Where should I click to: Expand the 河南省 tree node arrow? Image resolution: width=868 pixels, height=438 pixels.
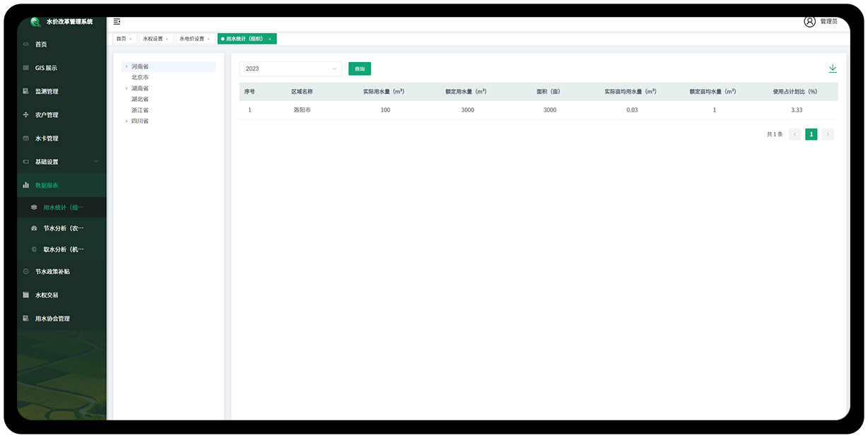[x=127, y=66]
